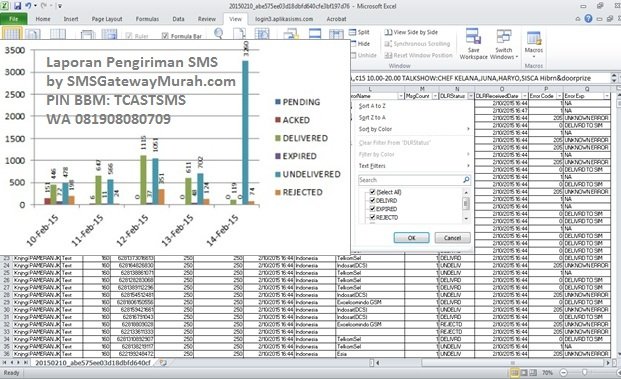Select Page Break Preview icon in status bar
This screenshot has width=621, height=379.
(x=533, y=373)
